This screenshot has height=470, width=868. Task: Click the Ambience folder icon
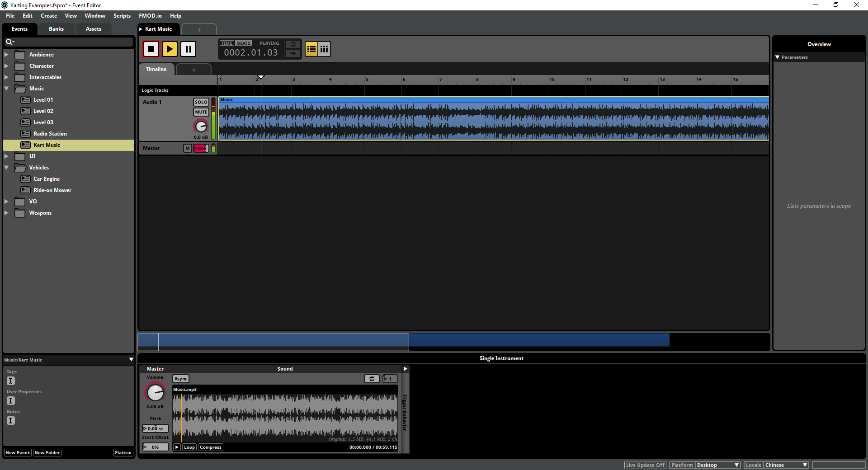tap(20, 55)
